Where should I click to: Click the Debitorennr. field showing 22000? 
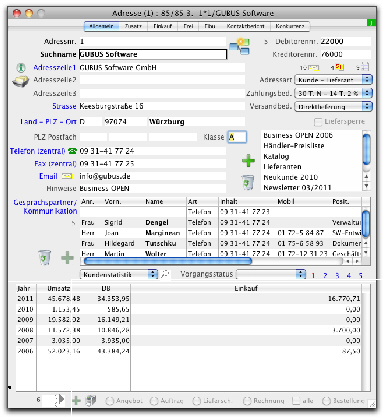[345, 41]
